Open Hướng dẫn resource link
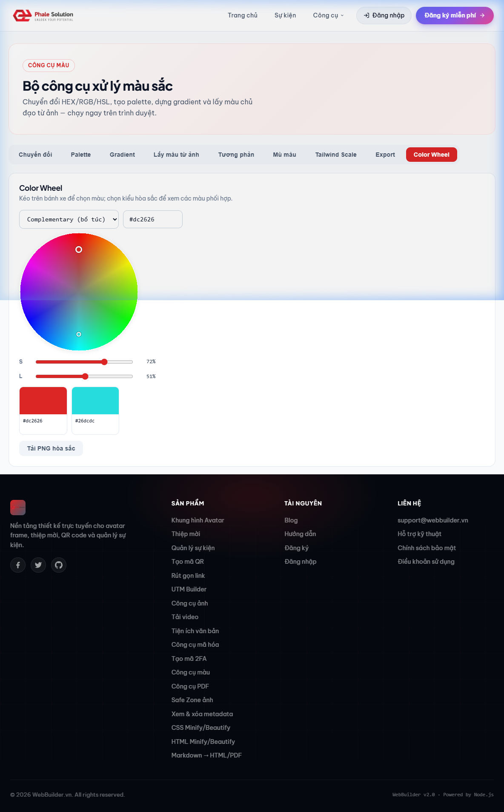The width and height of the screenshot is (504, 812). pyautogui.click(x=300, y=534)
